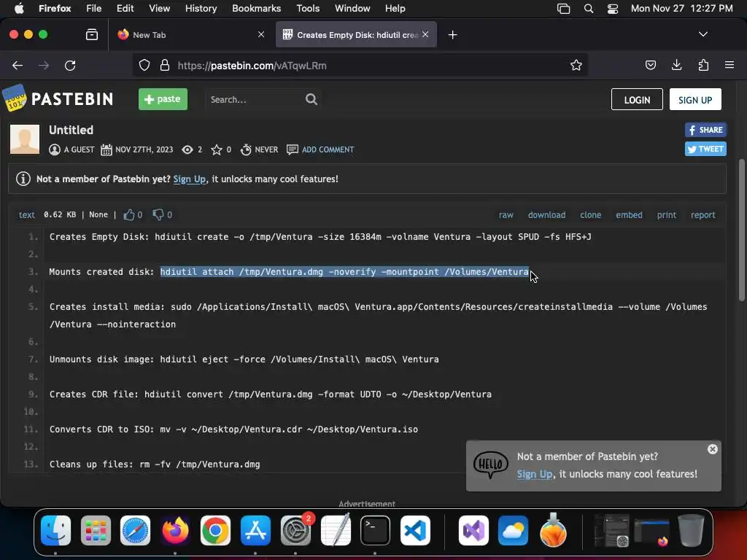
Task: Open the Pocket save icon
Action: click(x=650, y=65)
